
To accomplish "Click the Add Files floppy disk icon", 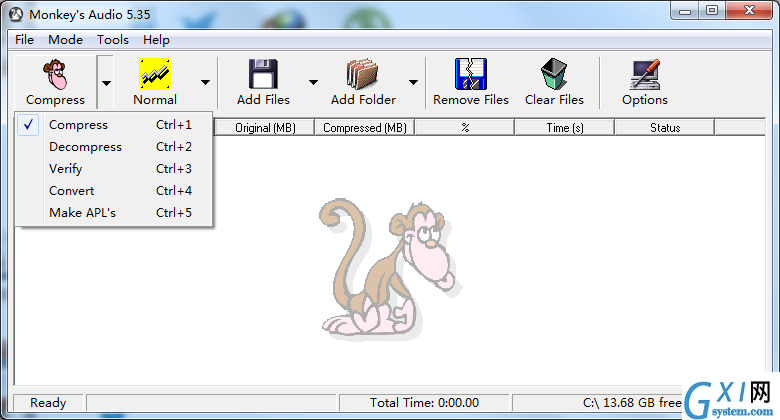I will pyautogui.click(x=263, y=74).
